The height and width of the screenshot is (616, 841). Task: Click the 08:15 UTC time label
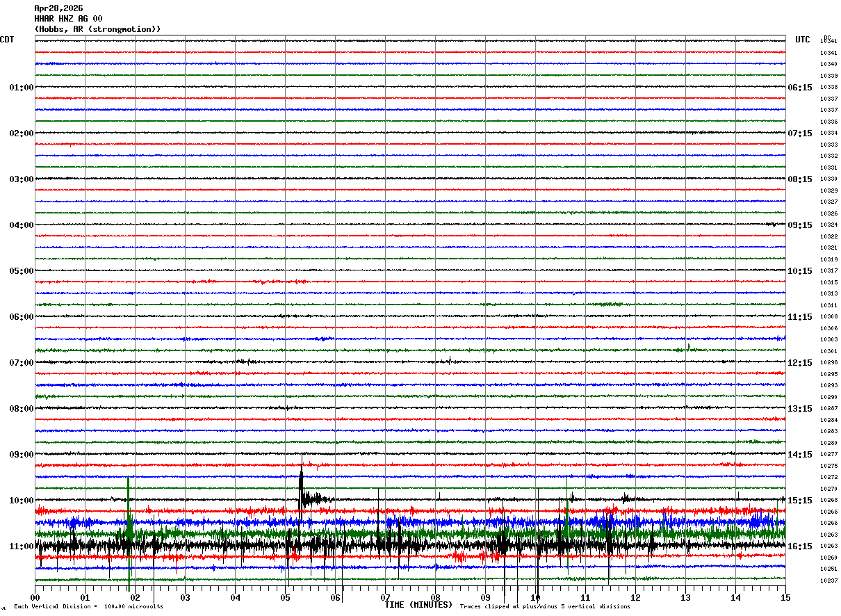click(x=799, y=179)
